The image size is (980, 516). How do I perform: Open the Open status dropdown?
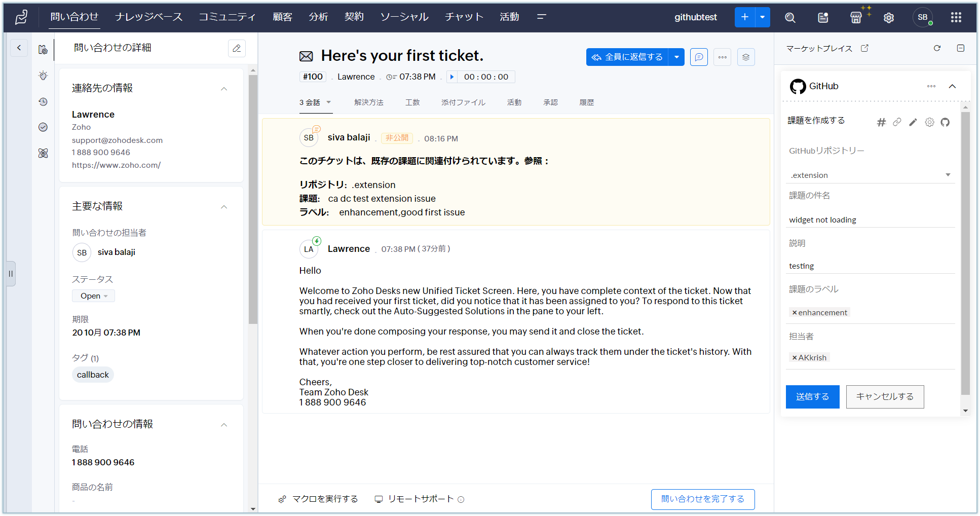click(93, 296)
